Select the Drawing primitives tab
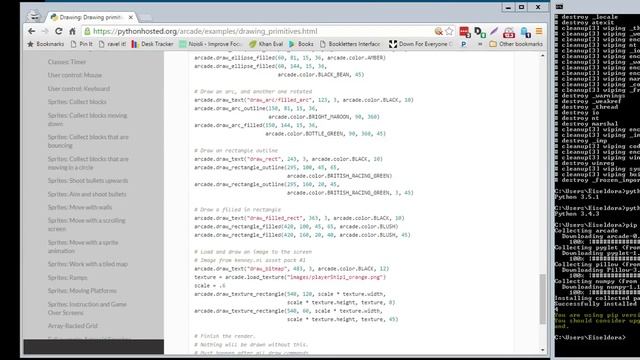Viewport: 640px width, 360px height. pos(91,17)
